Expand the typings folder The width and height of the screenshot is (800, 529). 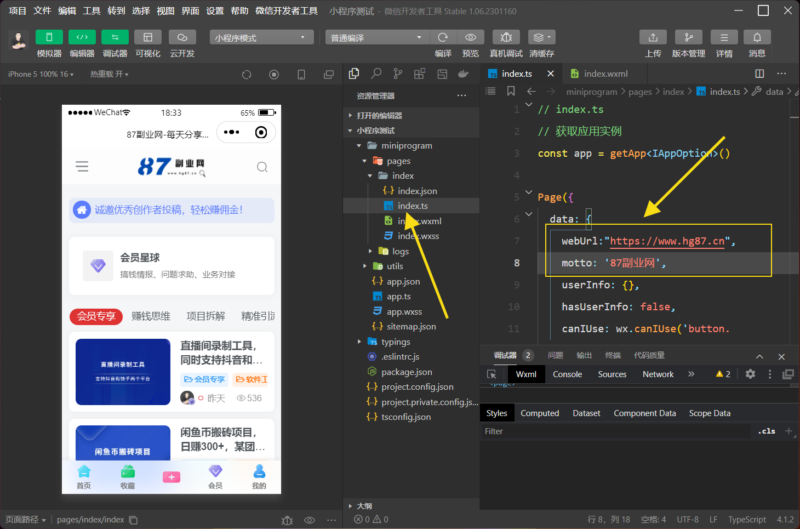(359, 341)
